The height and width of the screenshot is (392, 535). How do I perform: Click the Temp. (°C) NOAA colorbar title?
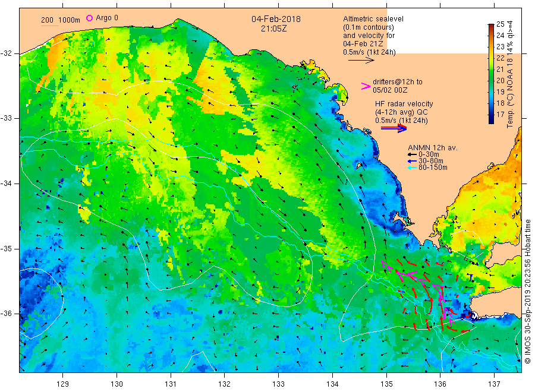(510, 74)
